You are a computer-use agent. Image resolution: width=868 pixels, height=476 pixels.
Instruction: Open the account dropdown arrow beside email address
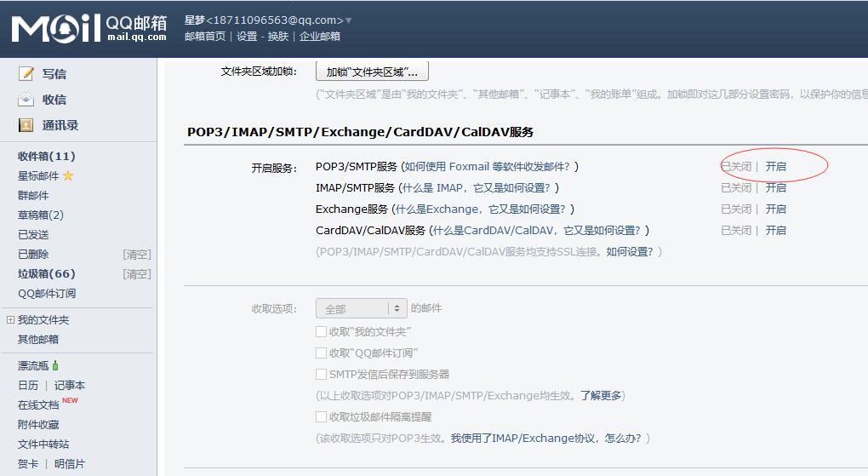349,20
